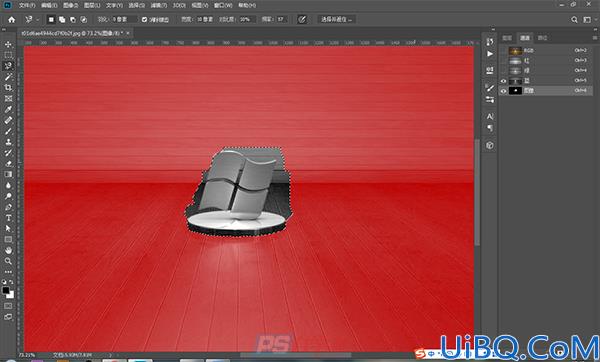Viewport: 600px width, 362px height.
Task: Select the Dodge tool
Action: [8, 196]
